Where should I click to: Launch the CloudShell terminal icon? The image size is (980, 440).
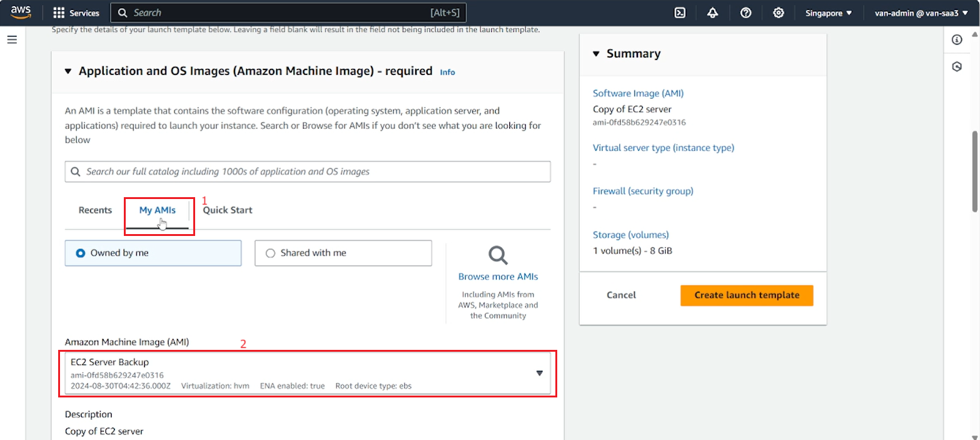point(680,13)
